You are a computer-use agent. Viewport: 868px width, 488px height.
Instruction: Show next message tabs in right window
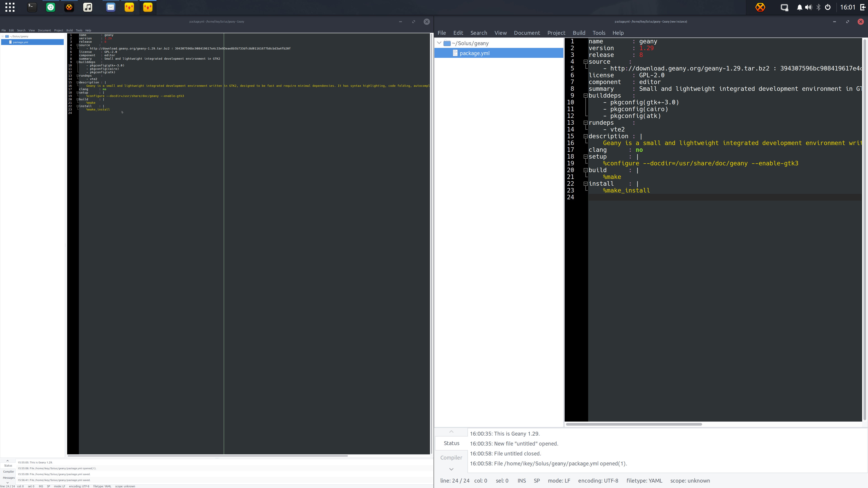click(451, 469)
